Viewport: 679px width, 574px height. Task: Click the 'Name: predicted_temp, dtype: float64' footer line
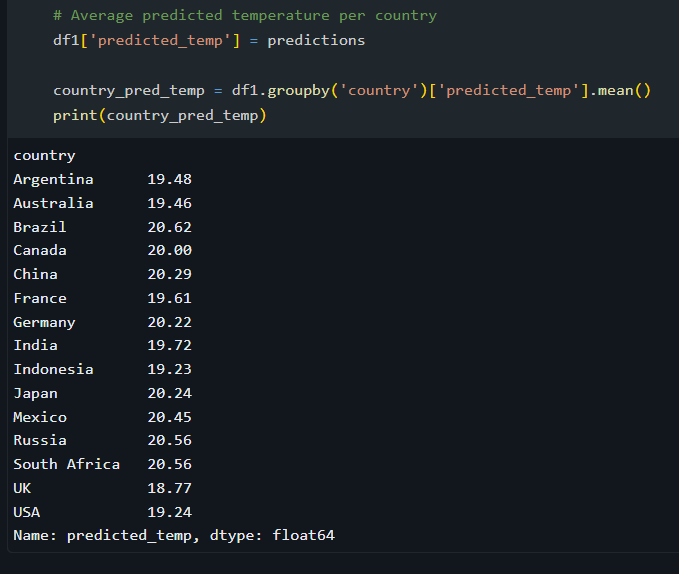click(174, 536)
